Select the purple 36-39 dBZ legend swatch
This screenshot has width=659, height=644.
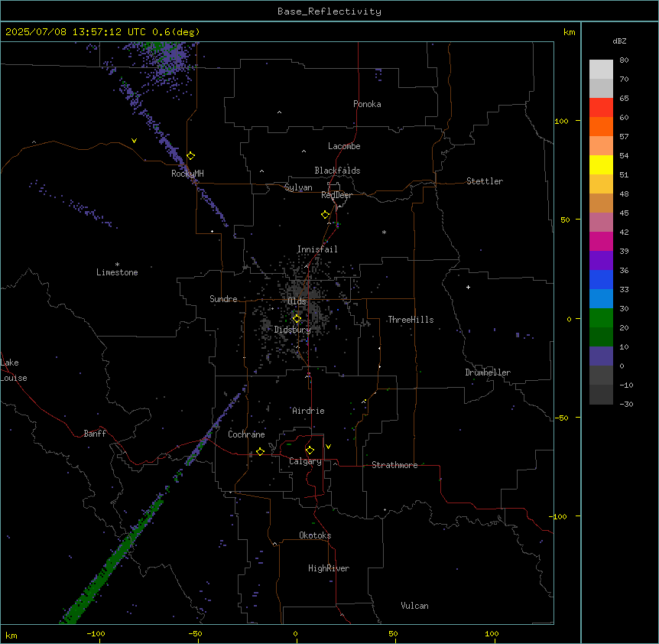[601, 260]
